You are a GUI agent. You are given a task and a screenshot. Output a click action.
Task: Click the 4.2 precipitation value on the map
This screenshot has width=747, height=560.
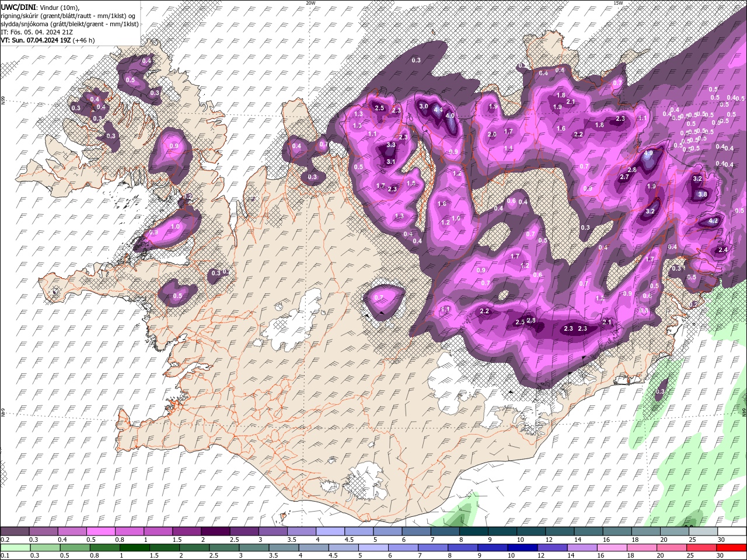click(x=713, y=221)
